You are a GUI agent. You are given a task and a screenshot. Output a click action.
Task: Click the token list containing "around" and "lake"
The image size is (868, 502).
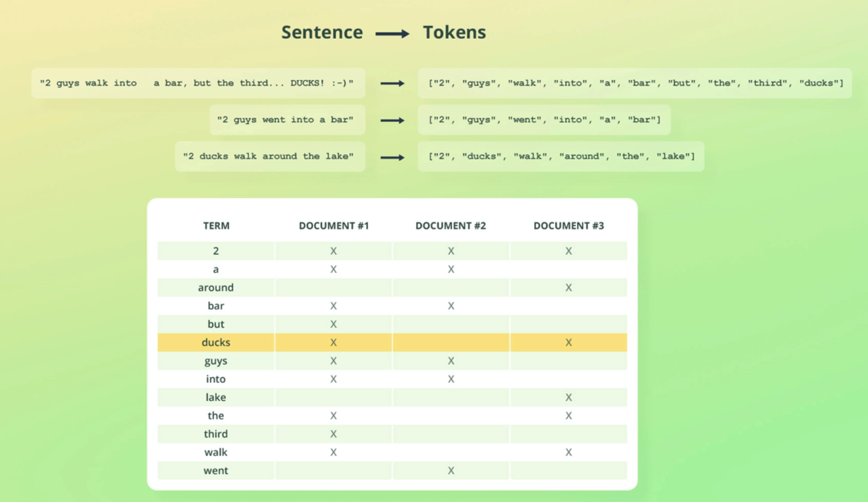click(x=561, y=156)
